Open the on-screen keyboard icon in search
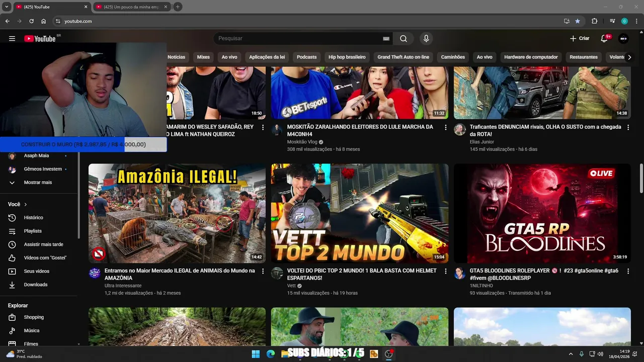 pos(386,39)
